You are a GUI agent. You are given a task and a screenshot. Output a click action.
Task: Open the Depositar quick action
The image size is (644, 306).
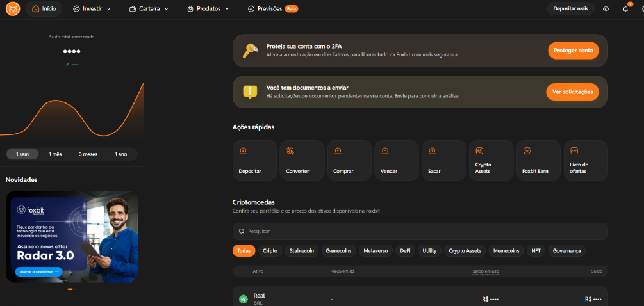click(254, 161)
